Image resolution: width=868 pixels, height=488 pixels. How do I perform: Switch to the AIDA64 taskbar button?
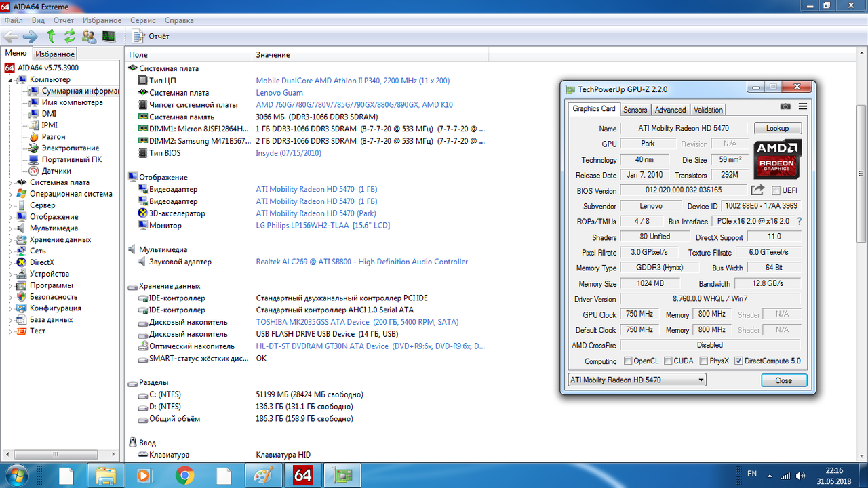[302, 475]
